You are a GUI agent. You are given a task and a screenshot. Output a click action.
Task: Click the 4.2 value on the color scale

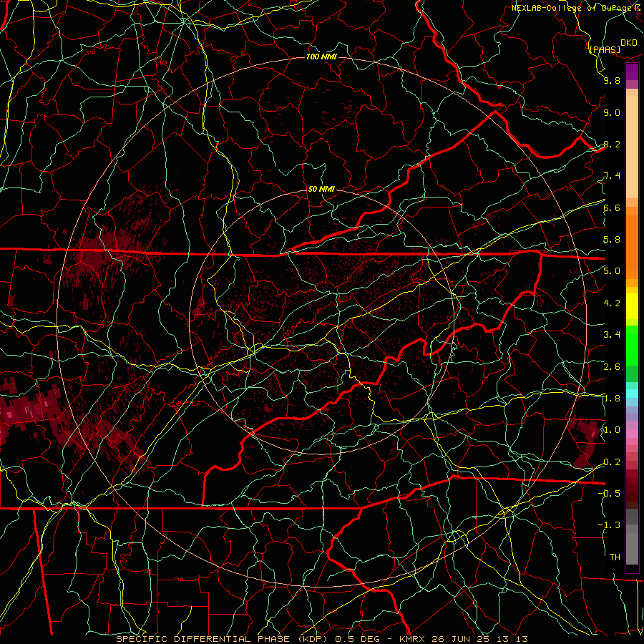[x=612, y=303]
